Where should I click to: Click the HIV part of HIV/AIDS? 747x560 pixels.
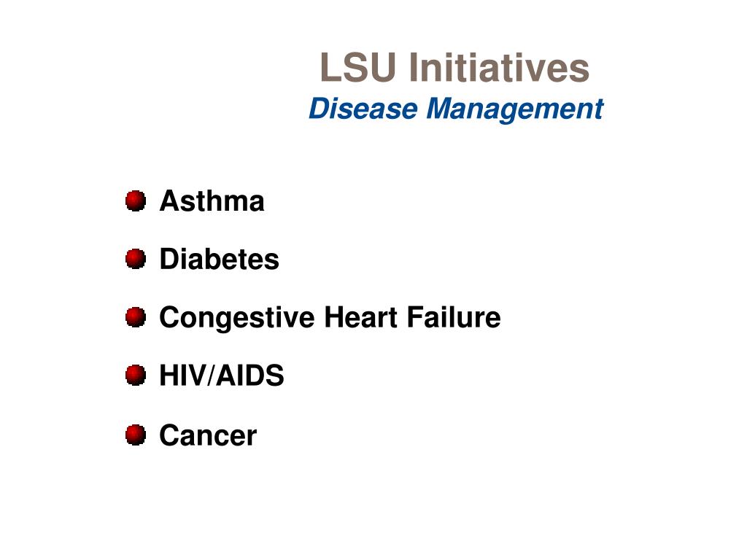[183, 376]
